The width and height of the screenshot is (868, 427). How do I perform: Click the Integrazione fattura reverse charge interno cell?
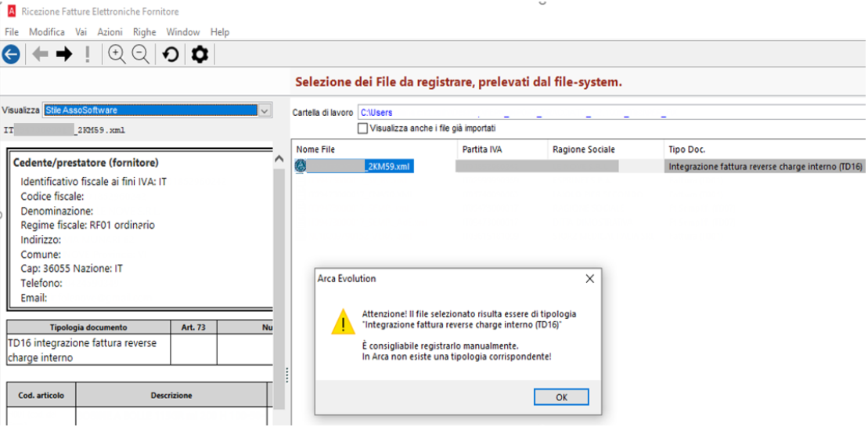click(x=765, y=165)
